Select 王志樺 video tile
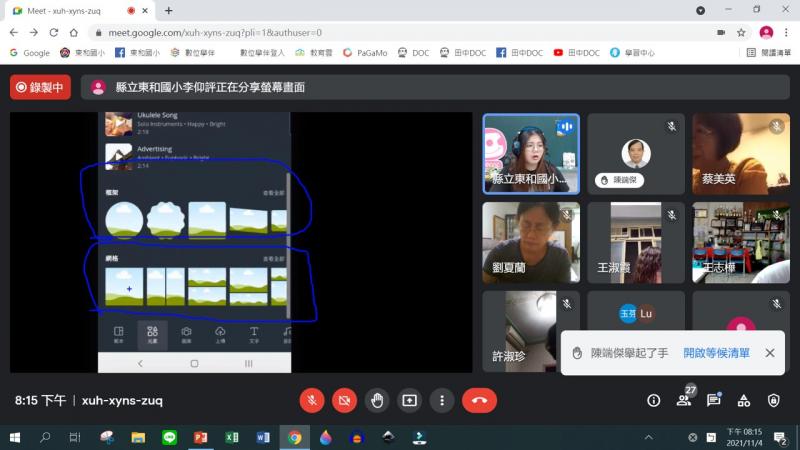The width and height of the screenshot is (800, 450). (741, 242)
